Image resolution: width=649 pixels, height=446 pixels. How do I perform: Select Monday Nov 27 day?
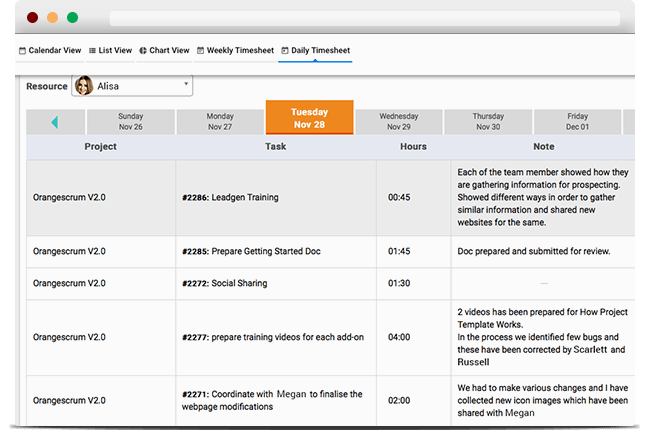[220, 122]
